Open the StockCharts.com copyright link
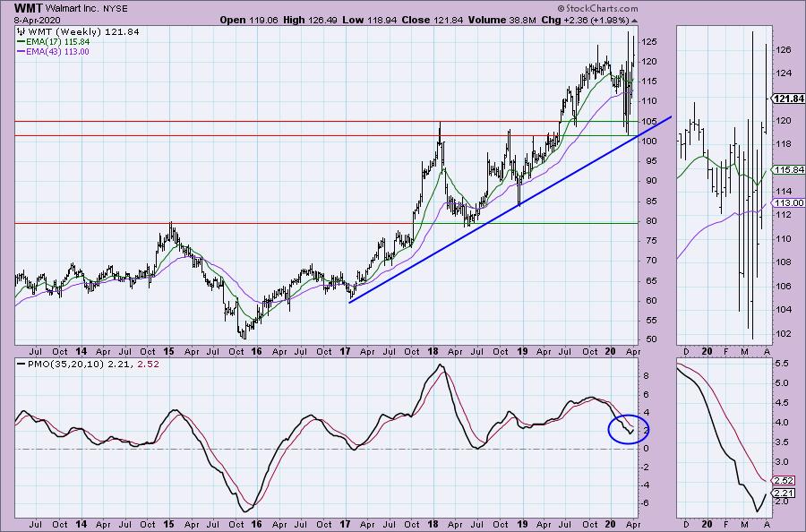Viewport: 806px width, 532px height. point(596,8)
